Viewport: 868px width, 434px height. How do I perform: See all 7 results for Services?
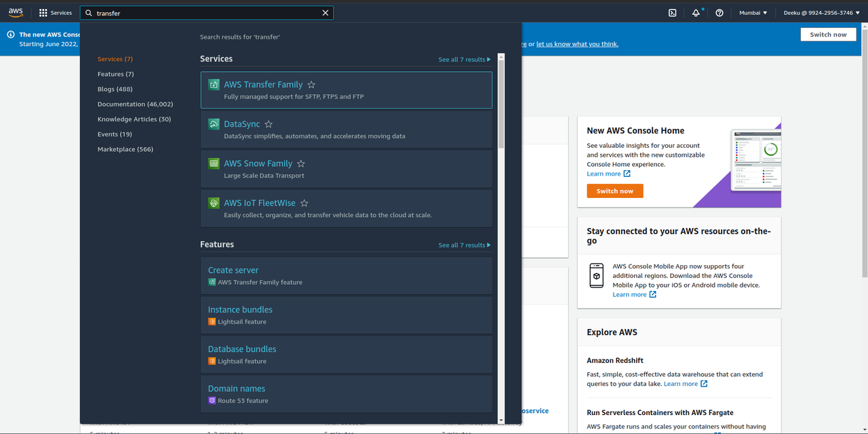[x=465, y=60]
